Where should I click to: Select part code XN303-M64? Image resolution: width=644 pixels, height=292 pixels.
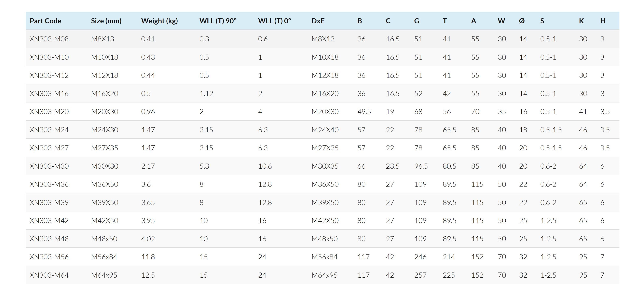[49, 275]
